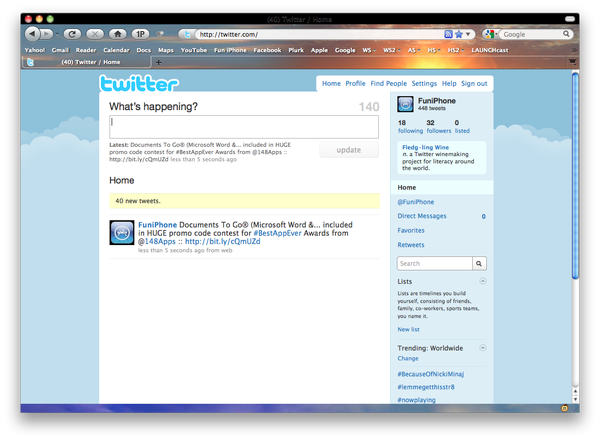Viewport: 600px width, 441px height.
Task: Click the status bar icon at bottom right
Action: [x=564, y=408]
